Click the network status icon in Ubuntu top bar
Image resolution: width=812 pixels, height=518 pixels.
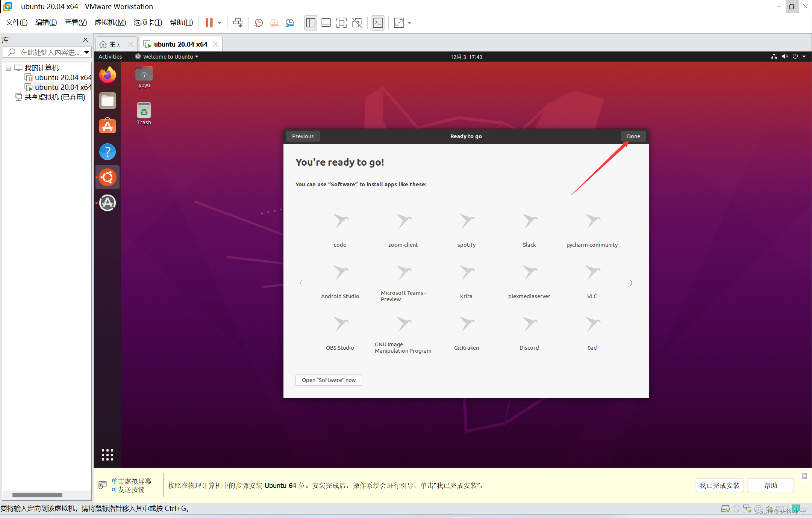coord(774,57)
